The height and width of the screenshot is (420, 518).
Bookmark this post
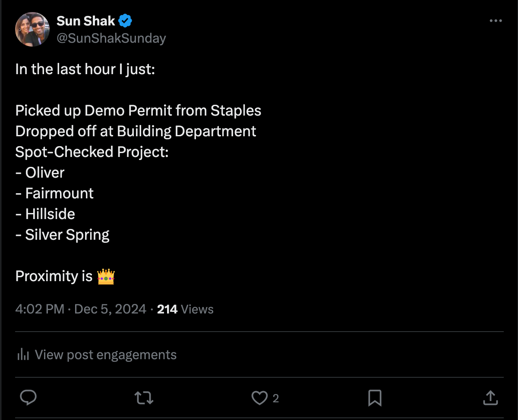coord(375,398)
